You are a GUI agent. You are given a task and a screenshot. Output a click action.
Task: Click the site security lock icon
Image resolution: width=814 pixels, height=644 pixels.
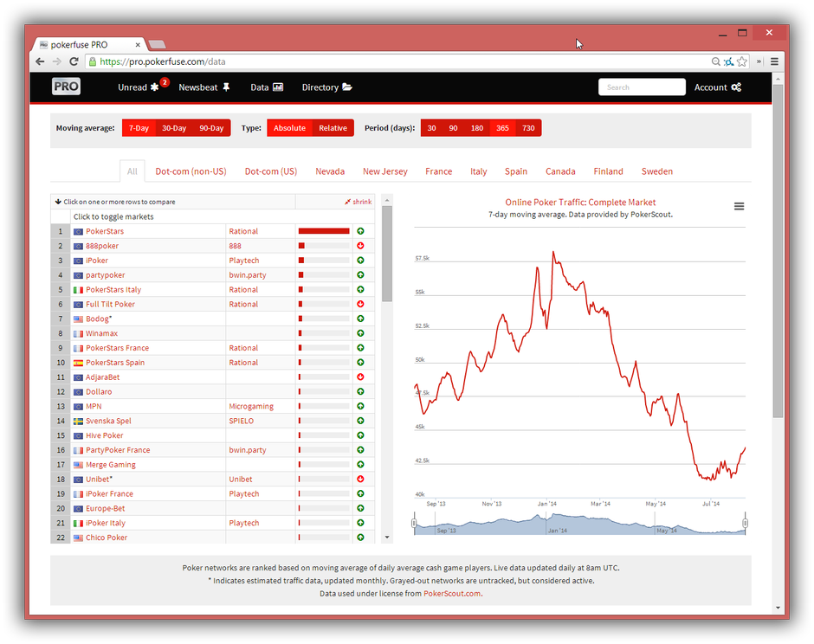[93, 61]
